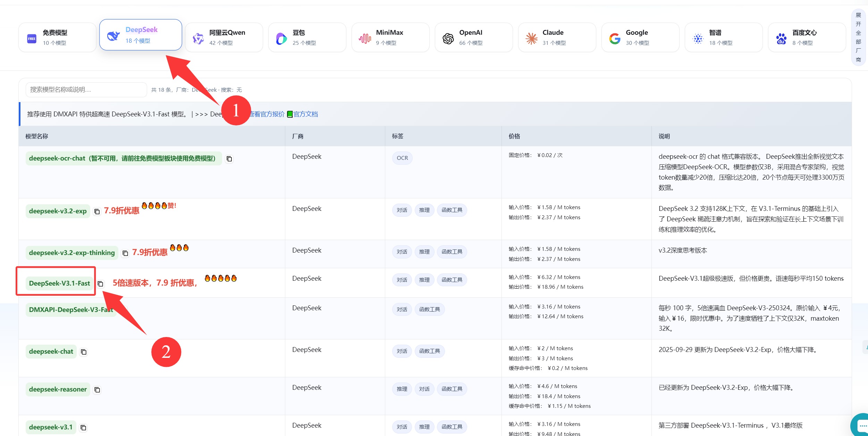Viewport: 868px width, 436px height.
Task: Copy the deepseek-v3.2-exp model name
Action: pos(97,211)
